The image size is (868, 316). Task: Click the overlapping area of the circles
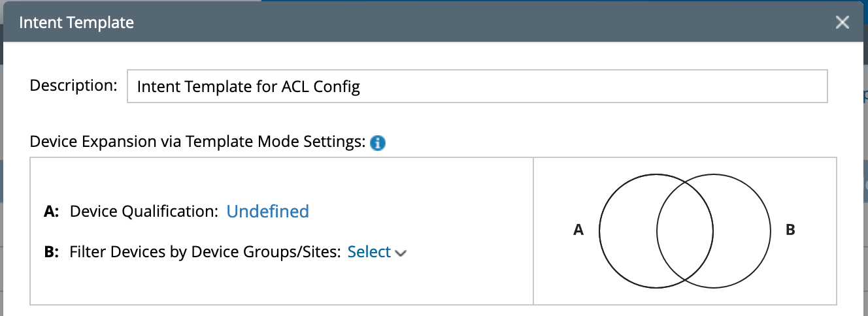point(684,230)
